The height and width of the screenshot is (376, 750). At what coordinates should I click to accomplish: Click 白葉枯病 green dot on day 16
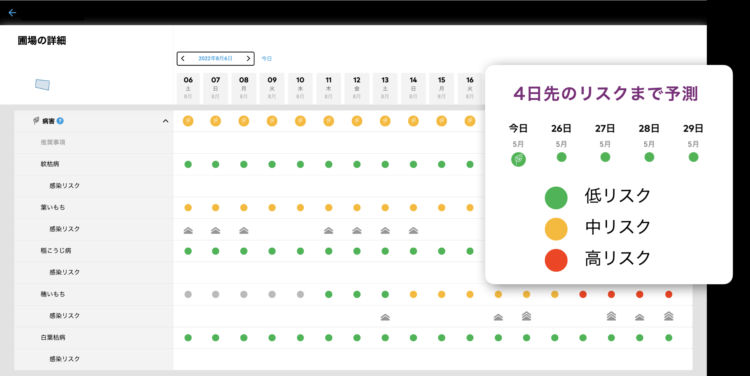470,338
